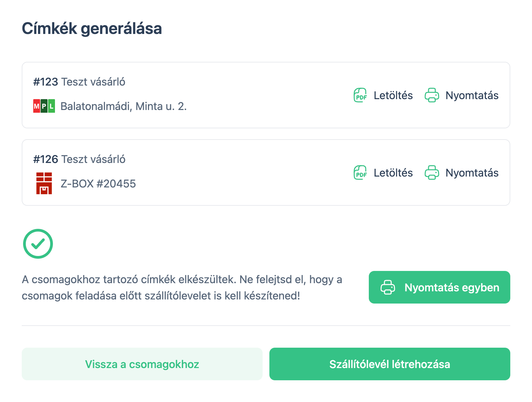Select the Nyomtatás link for order #123
Viewport: 532px width, 402px height.
472,95
